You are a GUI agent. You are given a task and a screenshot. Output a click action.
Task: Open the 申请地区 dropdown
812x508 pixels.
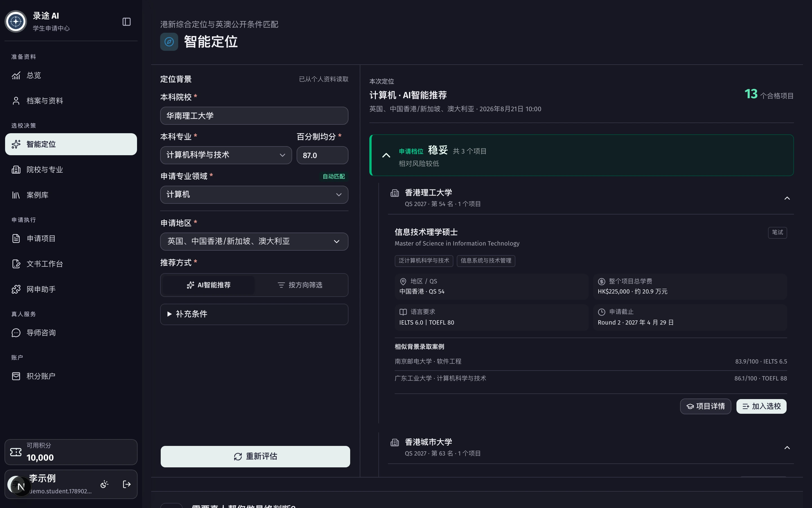coord(254,242)
